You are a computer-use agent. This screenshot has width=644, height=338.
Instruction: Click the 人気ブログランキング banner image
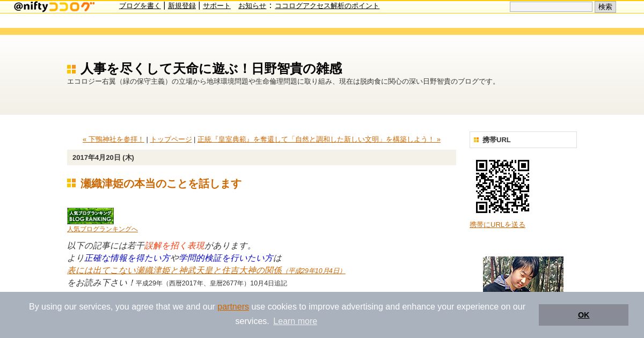[x=90, y=216]
